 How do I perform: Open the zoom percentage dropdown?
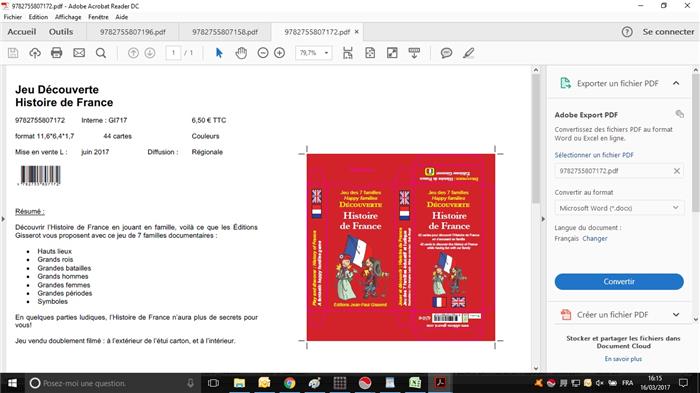326,53
